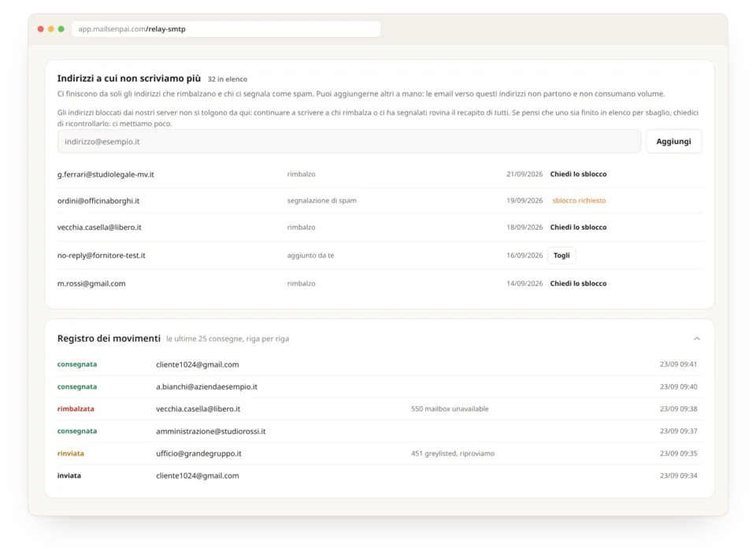The height and width of the screenshot is (559, 756).
Task: Request unblock for g.ferrari@studiolegale-mv.it
Action: [578, 174]
